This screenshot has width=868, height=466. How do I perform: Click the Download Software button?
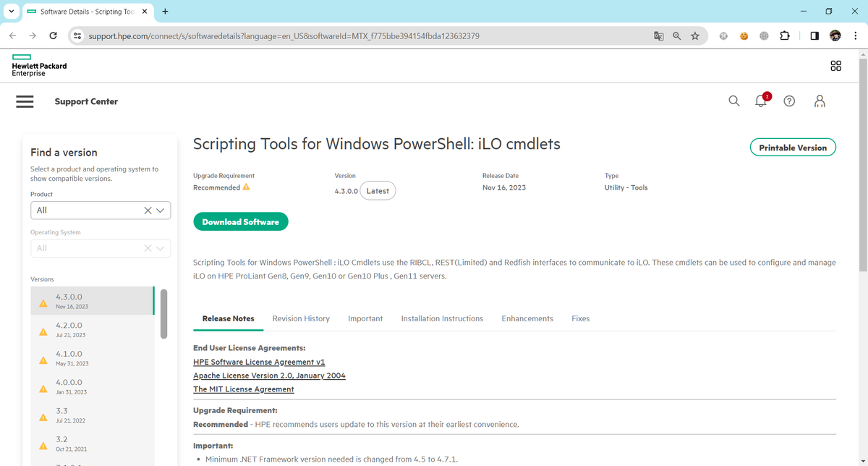[x=241, y=222]
